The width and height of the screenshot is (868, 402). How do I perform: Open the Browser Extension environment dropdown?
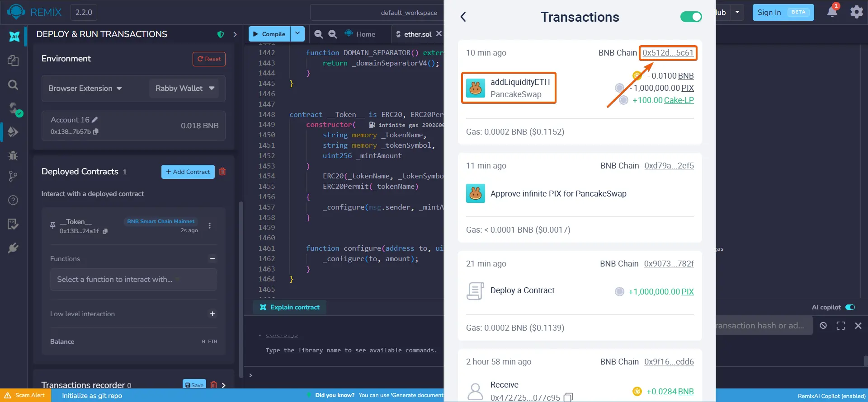pyautogui.click(x=85, y=88)
